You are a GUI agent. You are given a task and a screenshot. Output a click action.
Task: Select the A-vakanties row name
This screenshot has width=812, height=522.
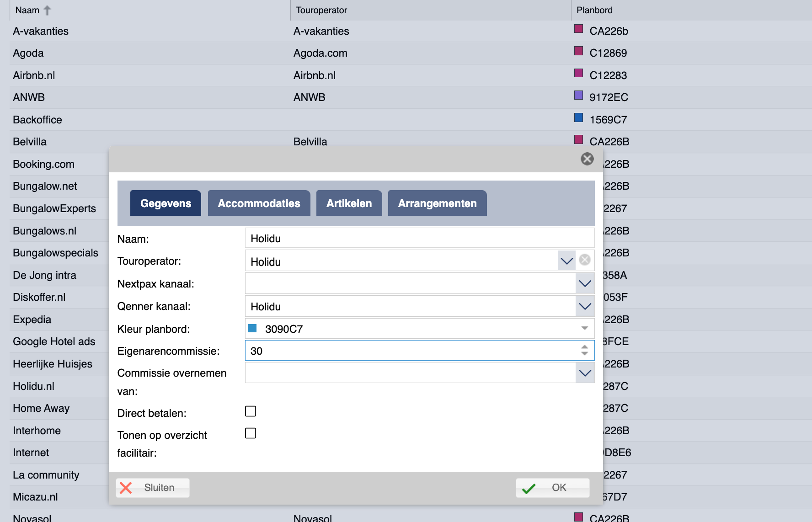(x=41, y=31)
